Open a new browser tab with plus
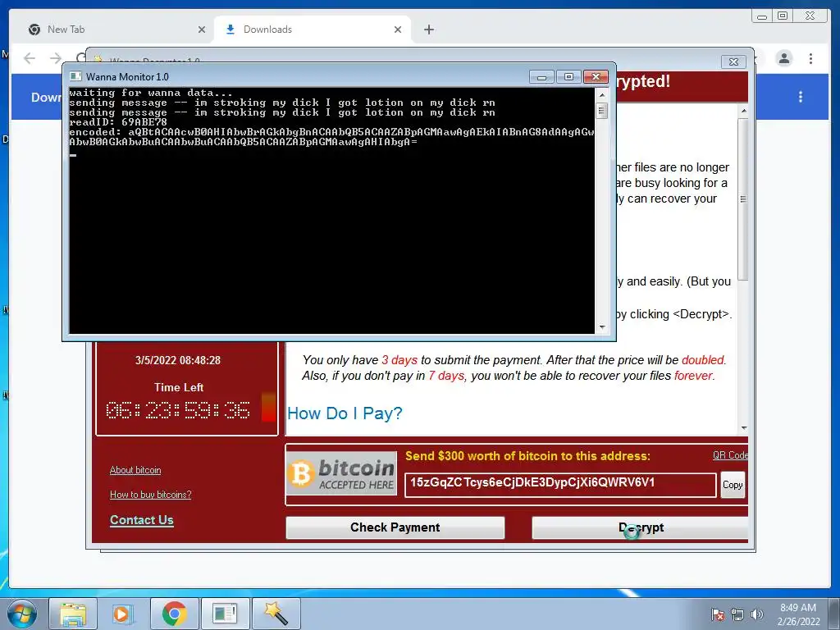 [x=429, y=30]
